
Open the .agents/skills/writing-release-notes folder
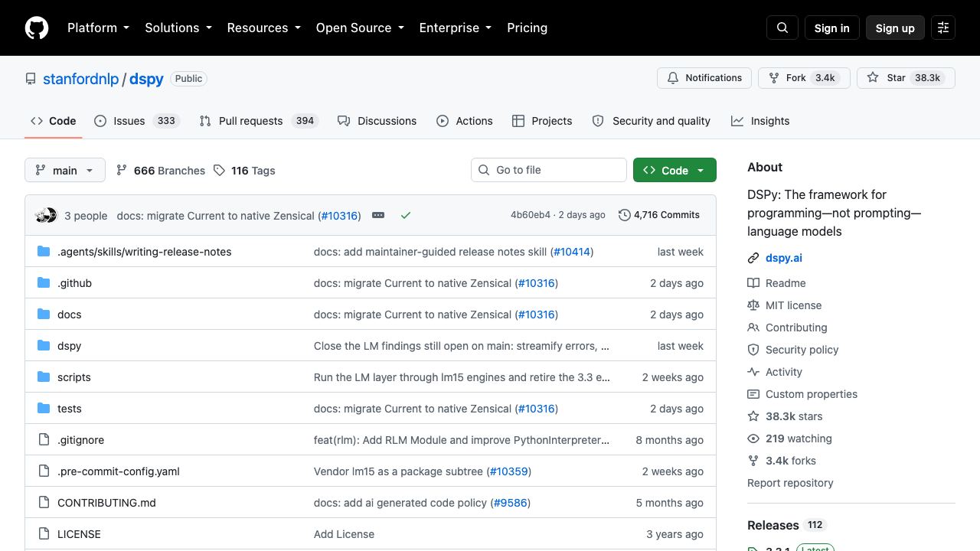tap(145, 252)
